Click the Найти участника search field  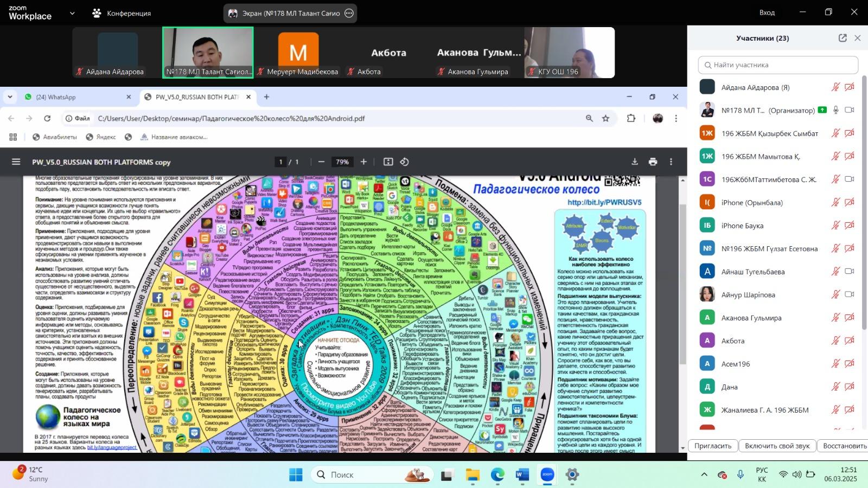(778, 65)
